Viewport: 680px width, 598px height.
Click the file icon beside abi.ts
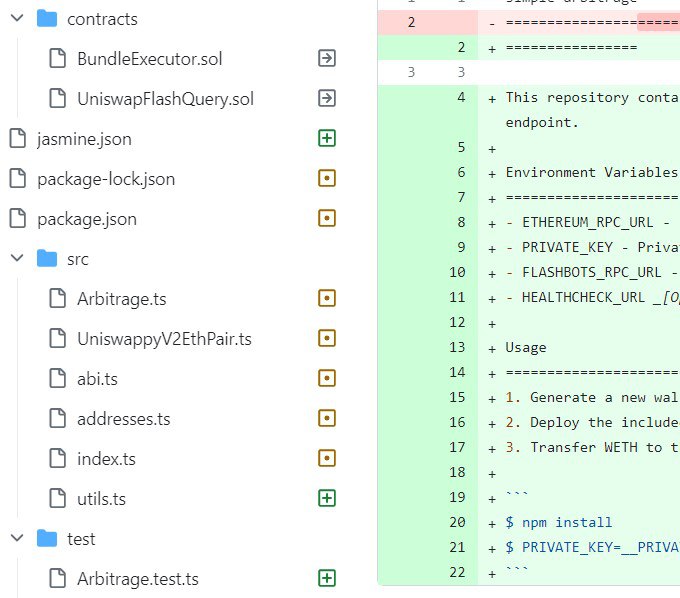(x=58, y=378)
